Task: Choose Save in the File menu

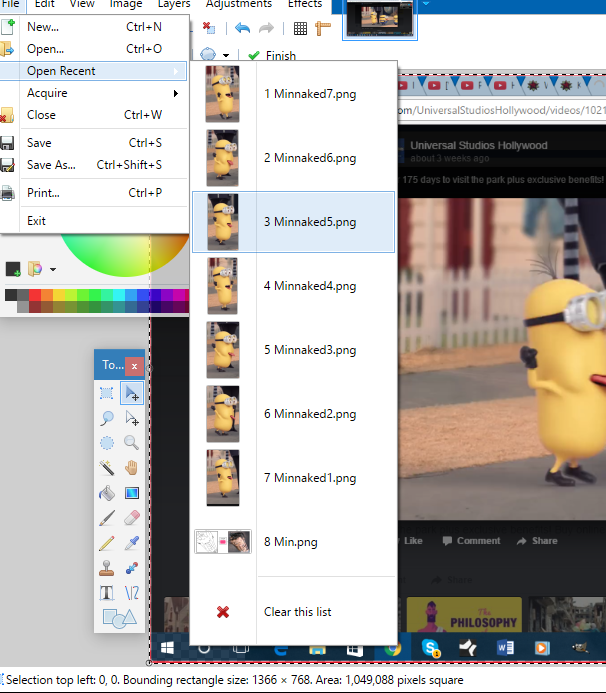Action: coord(94,143)
